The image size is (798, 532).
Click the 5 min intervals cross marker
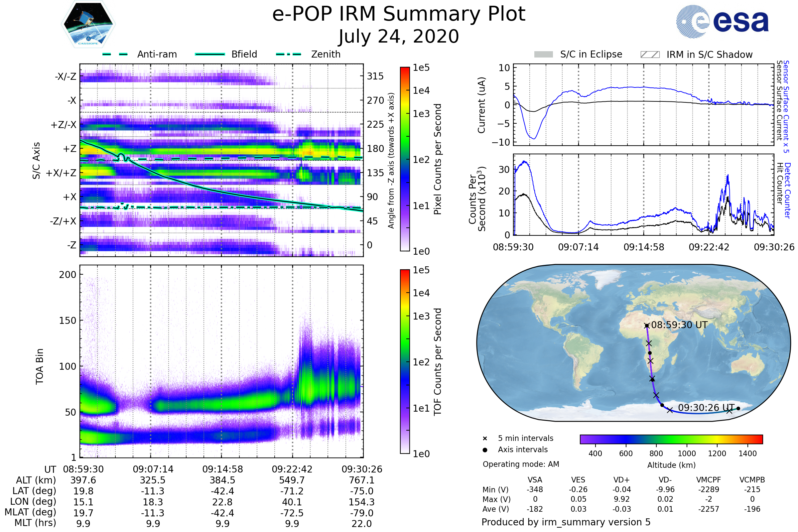click(x=485, y=439)
